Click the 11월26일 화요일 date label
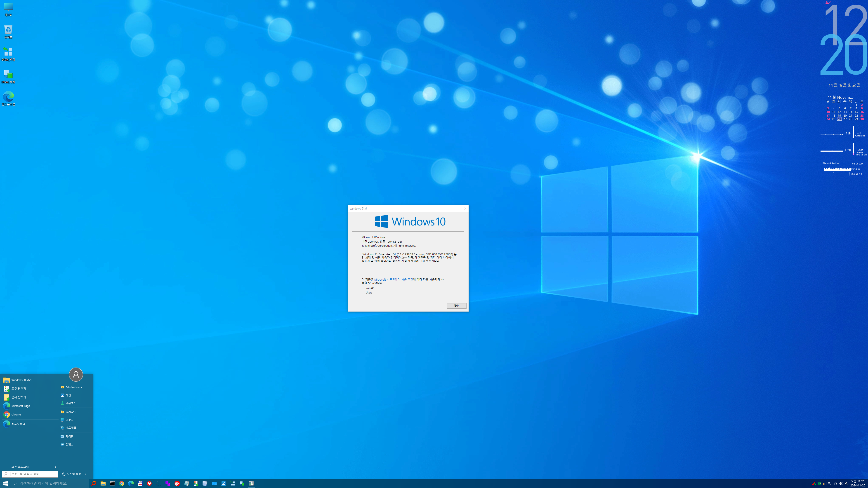The image size is (868, 488). point(844,85)
